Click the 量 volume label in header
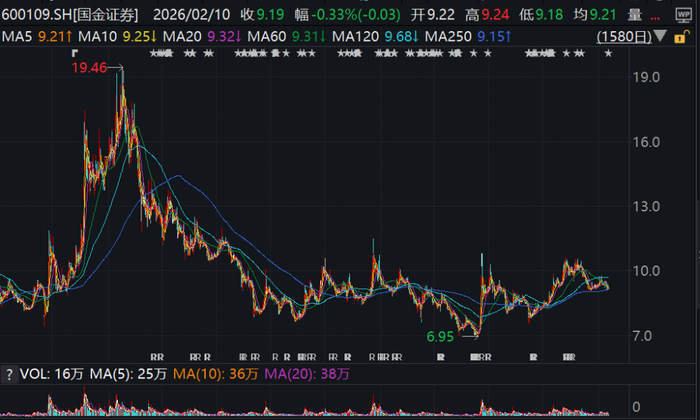Screen dimensions: 700x420 [634, 15]
